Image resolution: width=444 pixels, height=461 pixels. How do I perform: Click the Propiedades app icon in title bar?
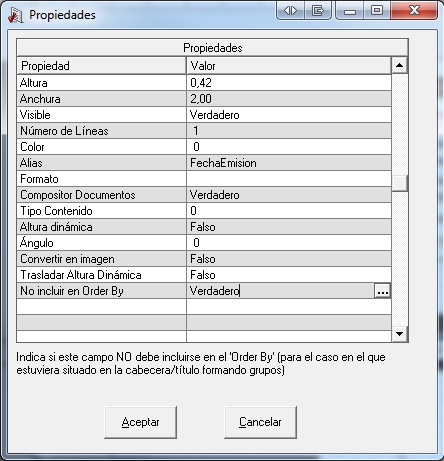point(15,15)
